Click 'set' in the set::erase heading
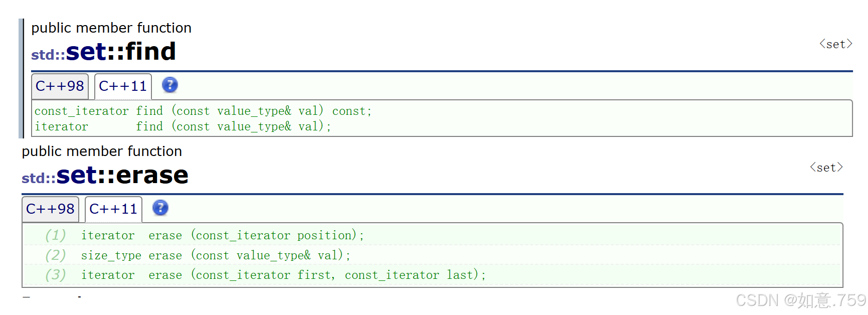The width and height of the screenshot is (868, 315). (77, 175)
